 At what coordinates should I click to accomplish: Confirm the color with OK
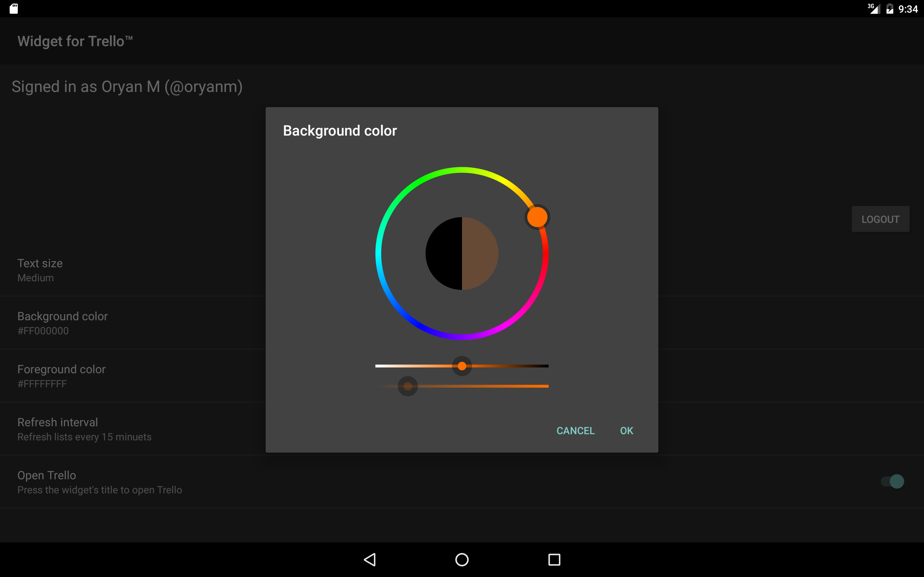(626, 431)
